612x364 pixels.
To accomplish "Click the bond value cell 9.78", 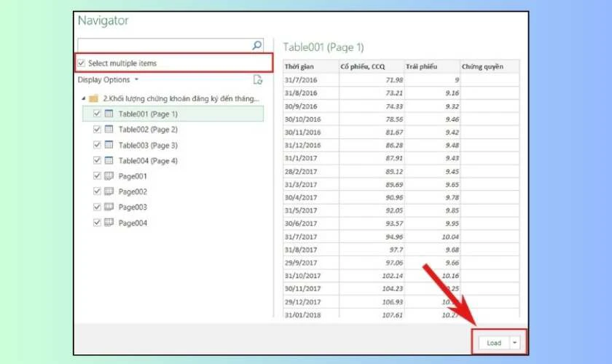I will click(x=433, y=197).
